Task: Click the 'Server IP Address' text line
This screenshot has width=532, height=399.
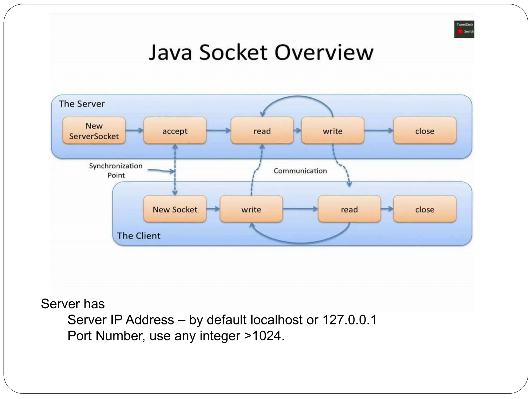Action: coord(222,320)
